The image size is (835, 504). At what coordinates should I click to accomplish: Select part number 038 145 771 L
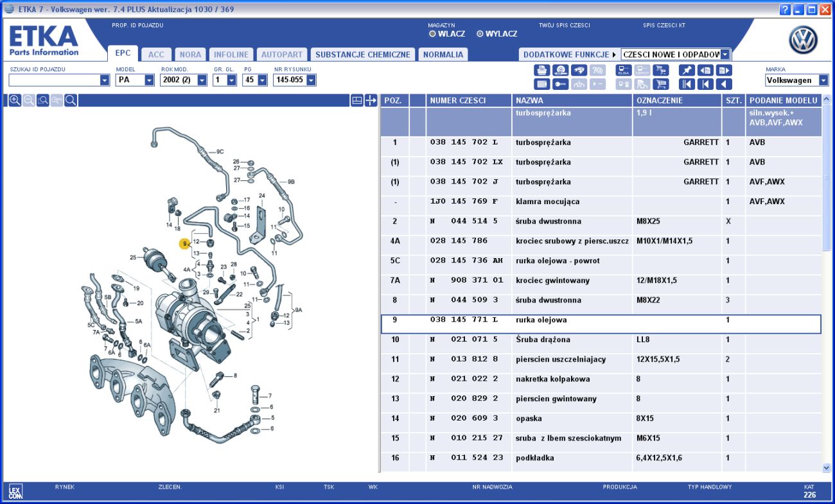[x=463, y=320]
